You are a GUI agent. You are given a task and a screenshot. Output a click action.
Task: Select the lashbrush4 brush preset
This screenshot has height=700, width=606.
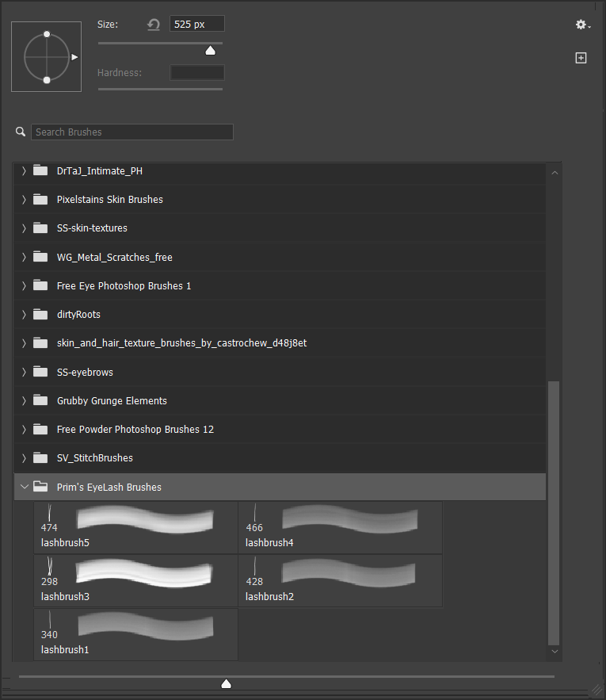[340, 527]
